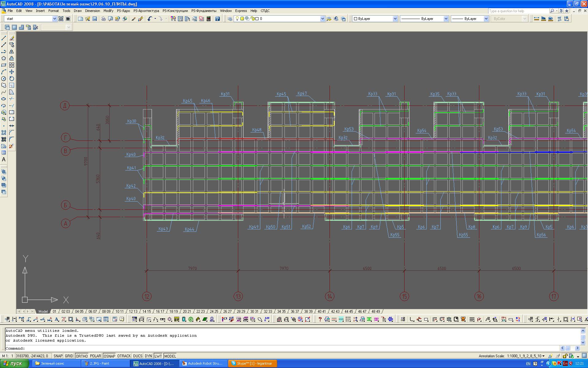588x368 pixels.
Task: Toggle ORTHO mode in status bar
Action: tap(82, 356)
